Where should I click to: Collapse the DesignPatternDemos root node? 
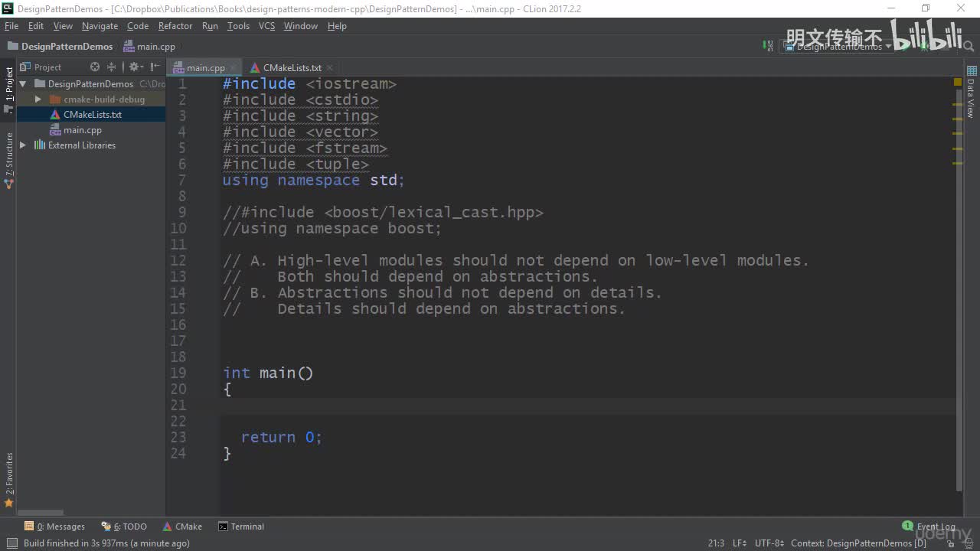(x=23, y=84)
